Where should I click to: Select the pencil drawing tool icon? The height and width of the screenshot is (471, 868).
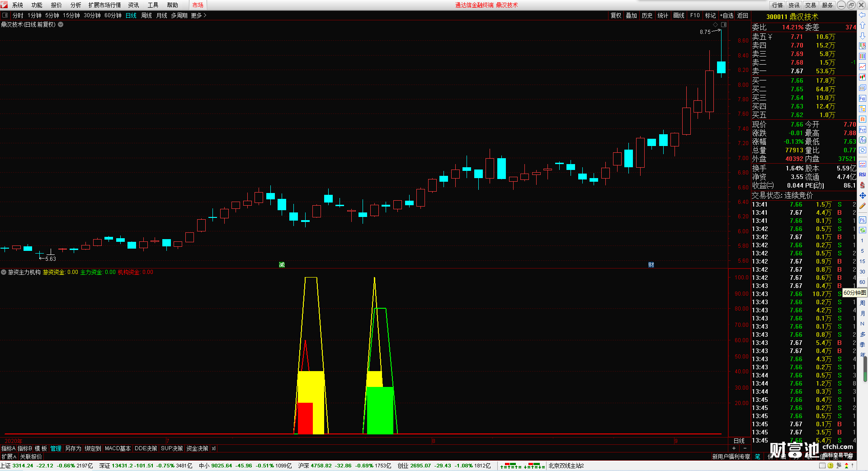click(863, 206)
